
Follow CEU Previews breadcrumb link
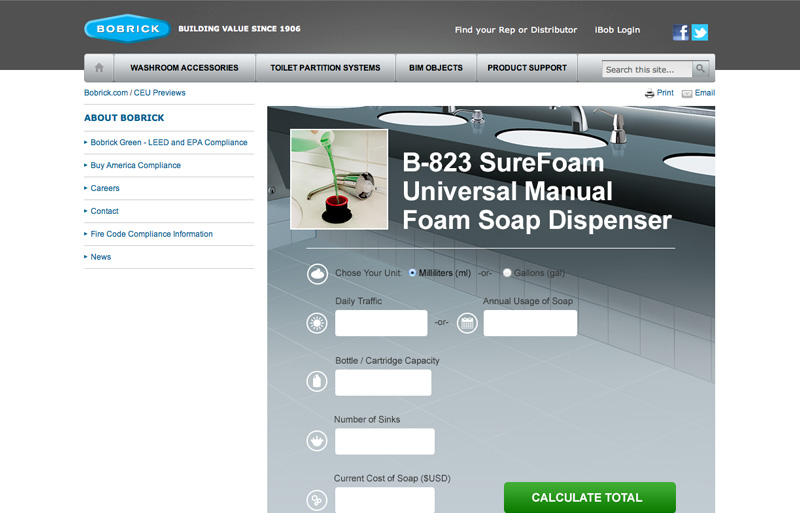click(x=159, y=93)
